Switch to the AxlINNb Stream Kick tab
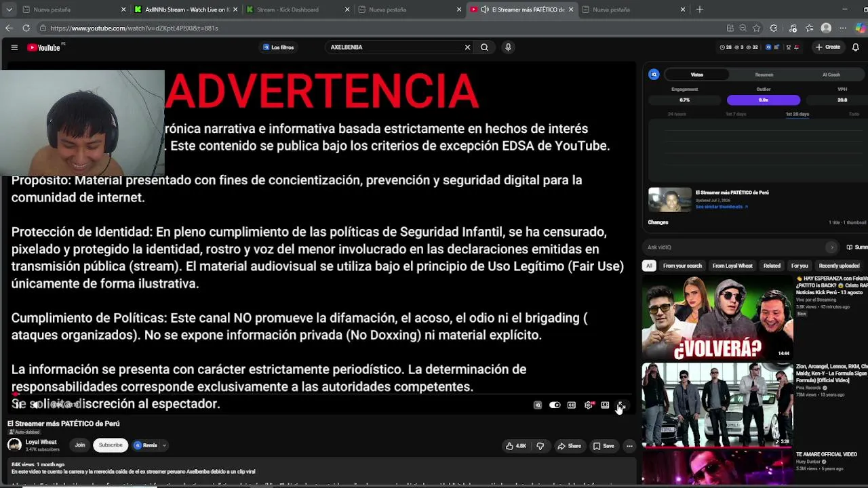Image resolution: width=868 pixels, height=488 pixels. (x=186, y=9)
